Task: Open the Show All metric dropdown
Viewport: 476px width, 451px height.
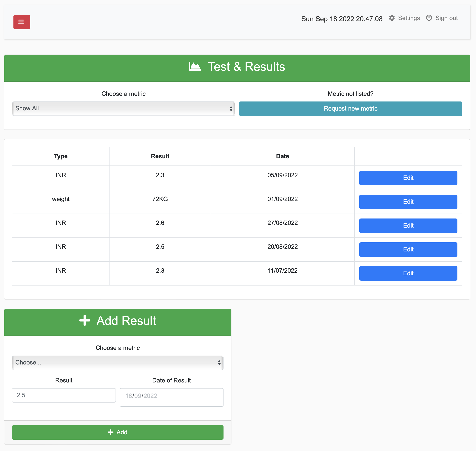Action: point(123,108)
